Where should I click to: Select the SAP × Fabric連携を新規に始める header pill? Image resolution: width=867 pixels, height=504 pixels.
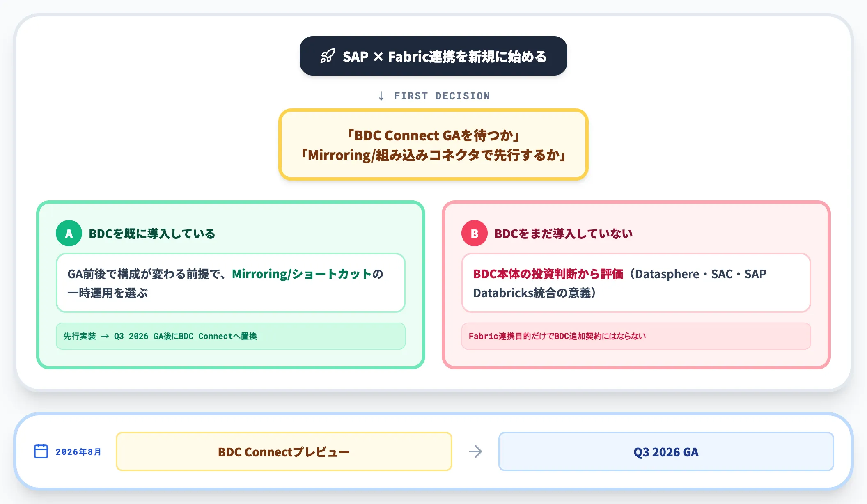coord(433,56)
